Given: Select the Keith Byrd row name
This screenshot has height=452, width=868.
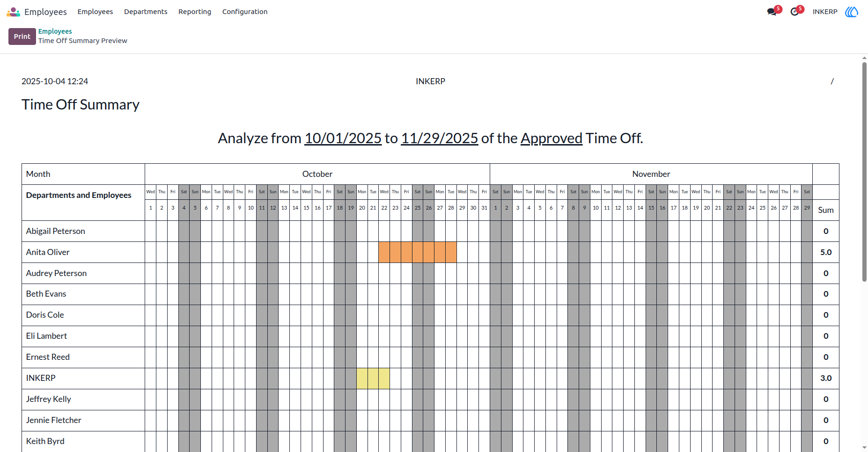Looking at the screenshot, I should click(45, 441).
